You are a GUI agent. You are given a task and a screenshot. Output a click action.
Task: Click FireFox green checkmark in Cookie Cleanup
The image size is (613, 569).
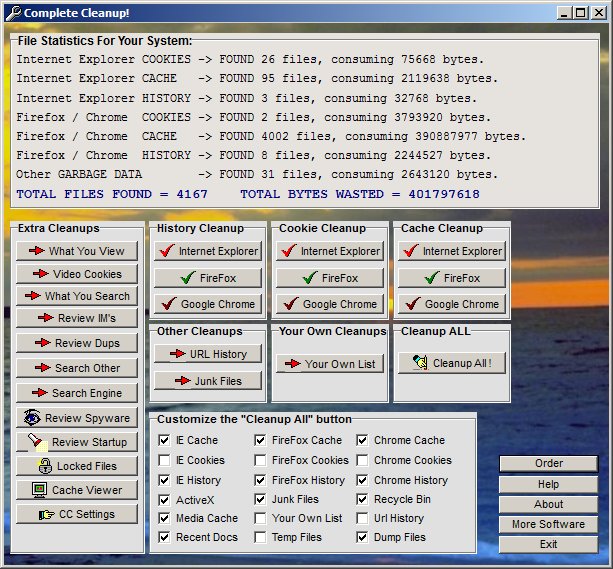coord(310,278)
